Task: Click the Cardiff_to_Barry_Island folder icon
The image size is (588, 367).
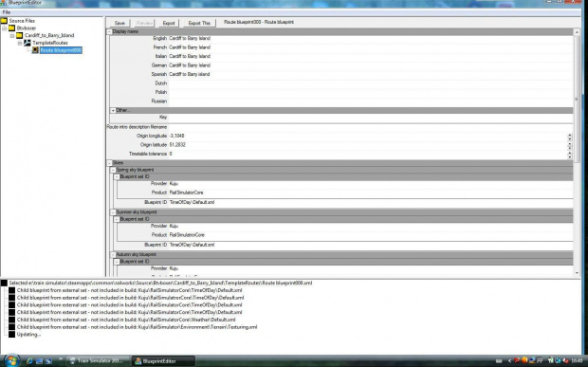Action: coord(20,35)
